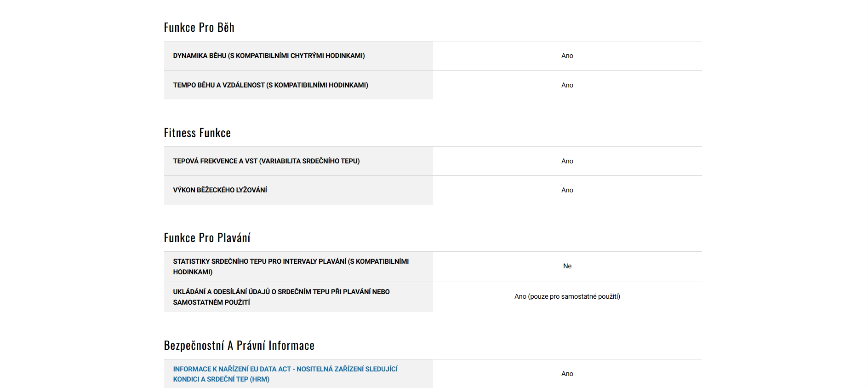Screen dimensions: 868x388
Task: Select the 'VÝKON BĚŽECKÉHO LYŽOVÁNÍ' row label
Action: coord(220,190)
